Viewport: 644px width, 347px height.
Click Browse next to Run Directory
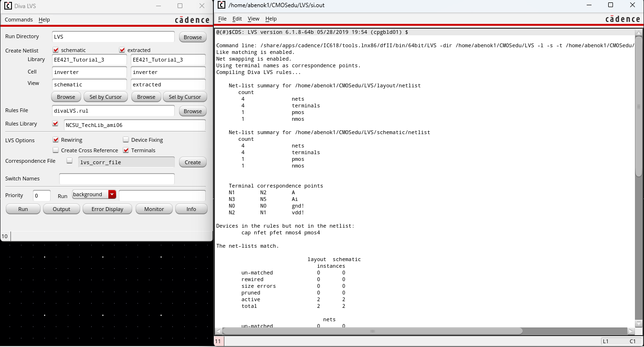pos(193,37)
